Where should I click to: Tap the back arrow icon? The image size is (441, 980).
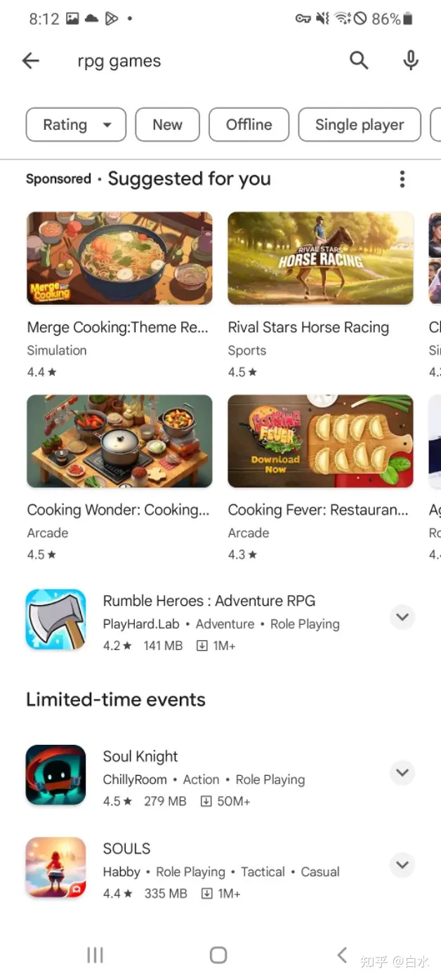click(31, 61)
